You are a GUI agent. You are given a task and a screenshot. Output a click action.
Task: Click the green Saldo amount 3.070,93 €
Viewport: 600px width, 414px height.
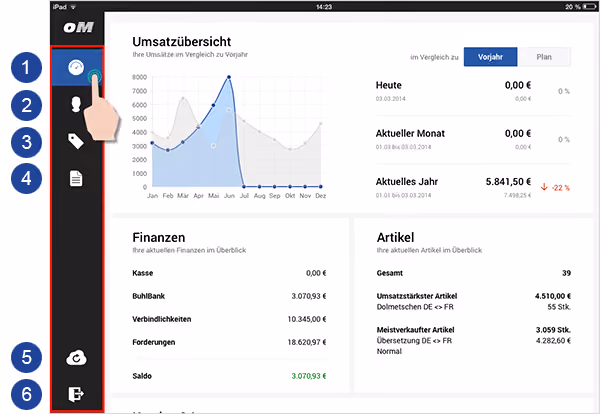pos(309,376)
